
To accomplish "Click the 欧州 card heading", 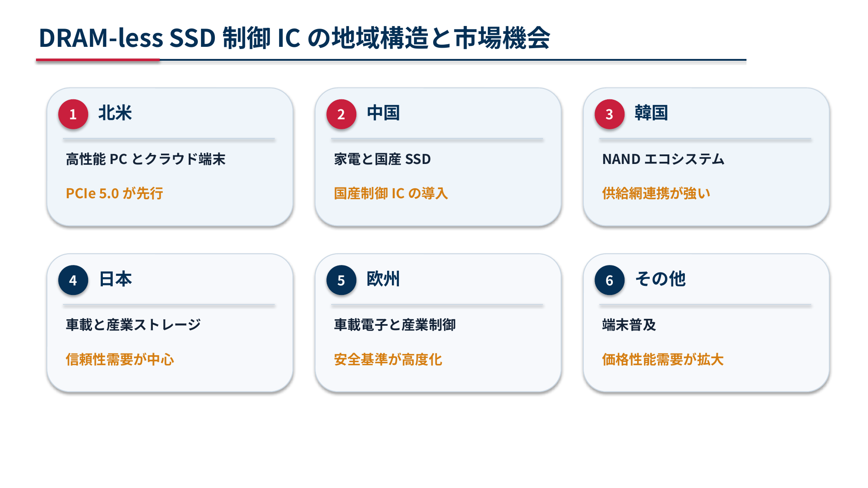I will (383, 279).
